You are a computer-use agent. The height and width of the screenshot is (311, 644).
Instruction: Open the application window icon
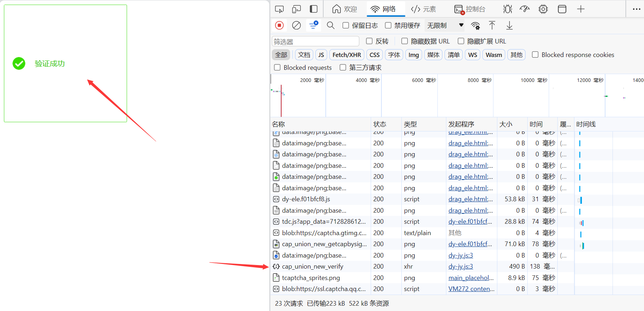pos(562,9)
